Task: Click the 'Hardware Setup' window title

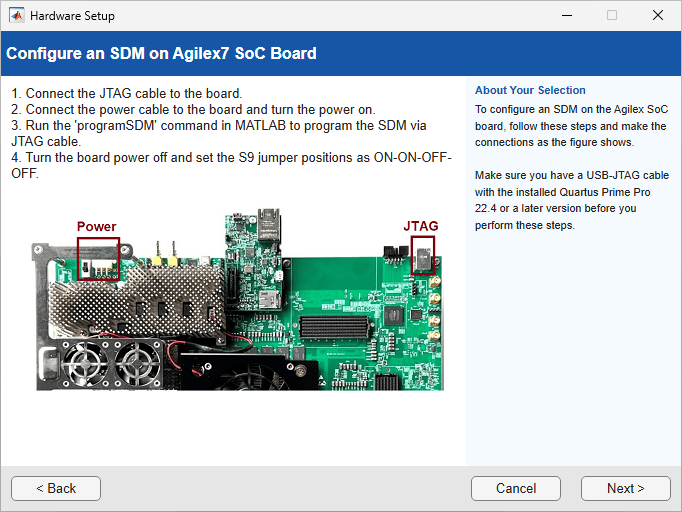Action: 72,16
